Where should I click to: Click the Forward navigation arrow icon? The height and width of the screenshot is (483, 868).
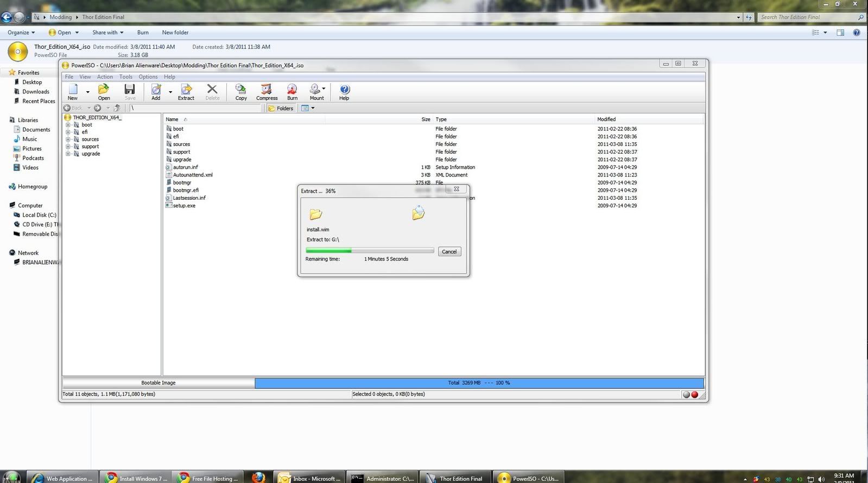coord(98,108)
